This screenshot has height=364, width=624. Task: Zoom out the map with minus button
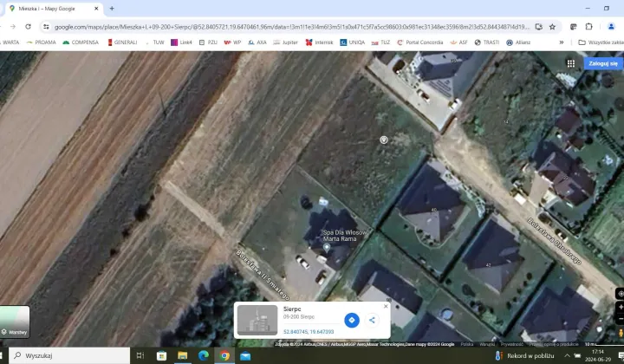[621, 319]
